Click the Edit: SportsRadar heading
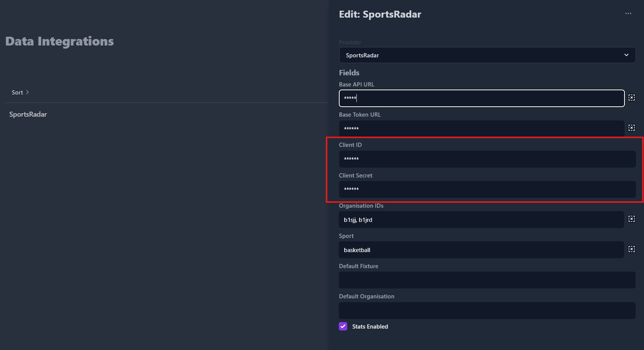 [380, 15]
